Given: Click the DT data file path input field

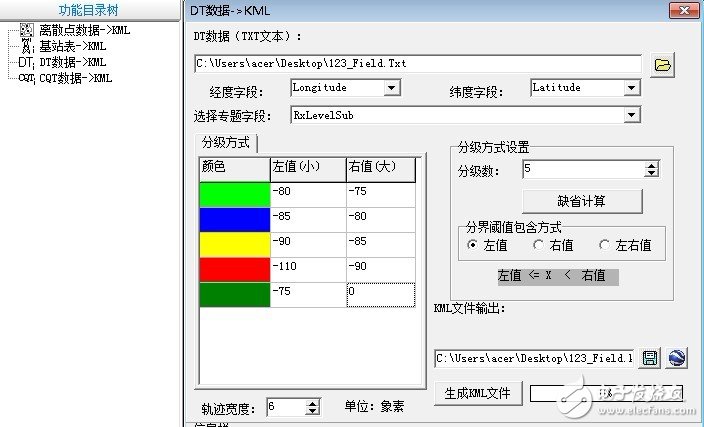Looking at the screenshot, I should [417, 64].
